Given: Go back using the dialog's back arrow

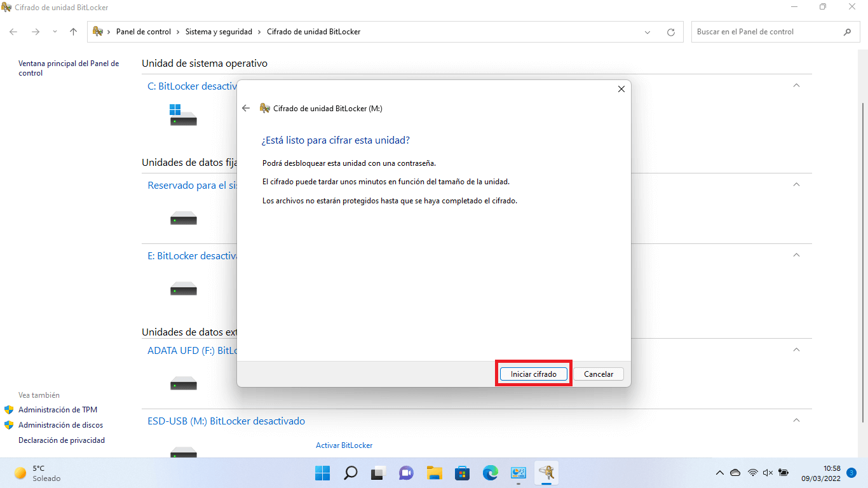Looking at the screenshot, I should (x=246, y=109).
